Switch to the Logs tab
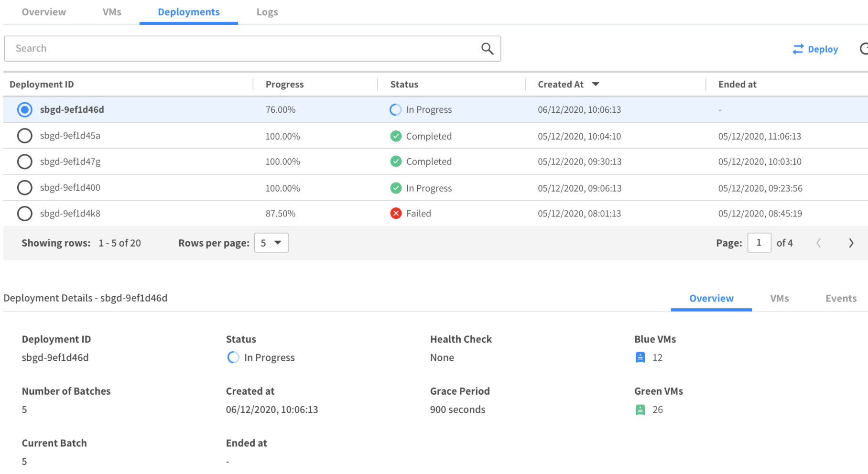The image size is (868, 474). pyautogui.click(x=267, y=12)
